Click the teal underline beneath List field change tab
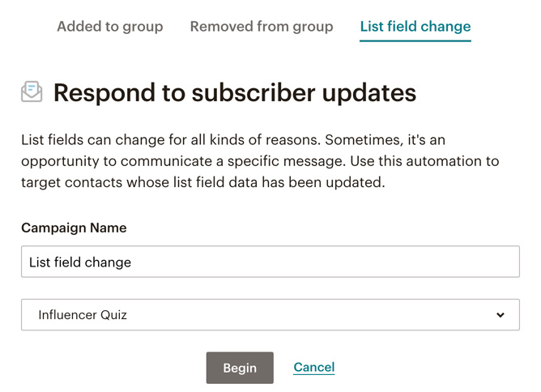541x392 pixels. click(x=415, y=40)
